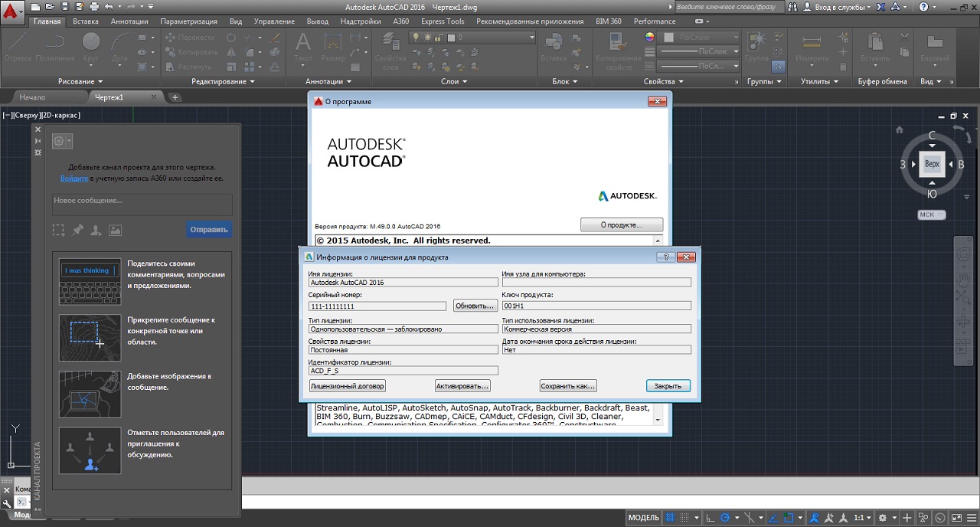Toggle ortho mode in status bar
Viewport: 980px width, 527px height.
710,518
